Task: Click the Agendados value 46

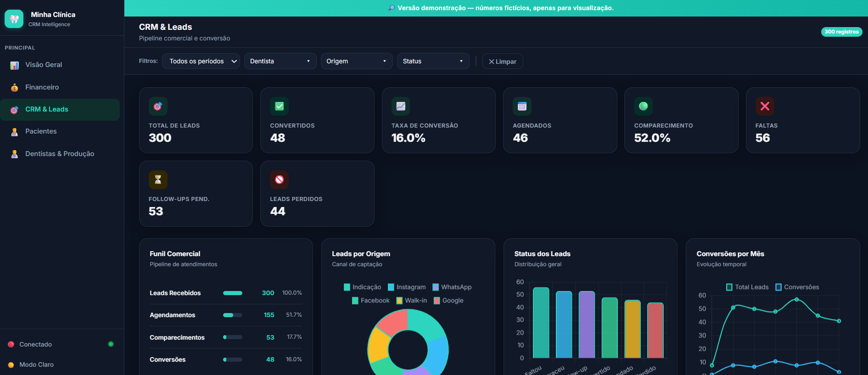Action: pyautogui.click(x=521, y=138)
